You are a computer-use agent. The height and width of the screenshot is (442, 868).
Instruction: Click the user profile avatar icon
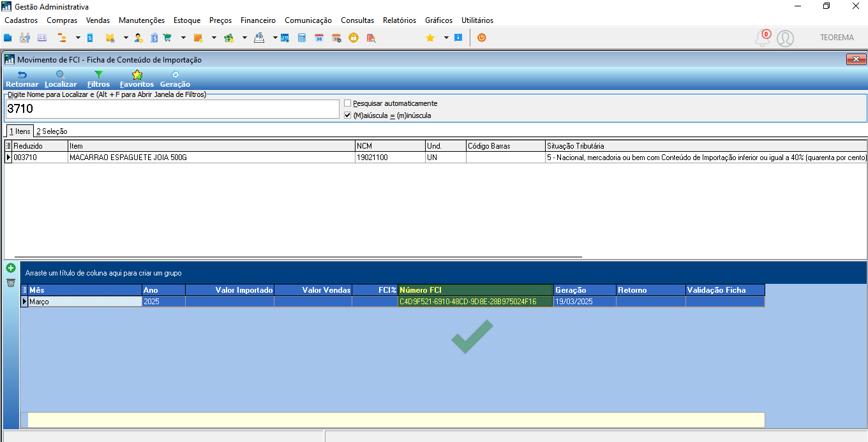pyautogui.click(x=785, y=38)
